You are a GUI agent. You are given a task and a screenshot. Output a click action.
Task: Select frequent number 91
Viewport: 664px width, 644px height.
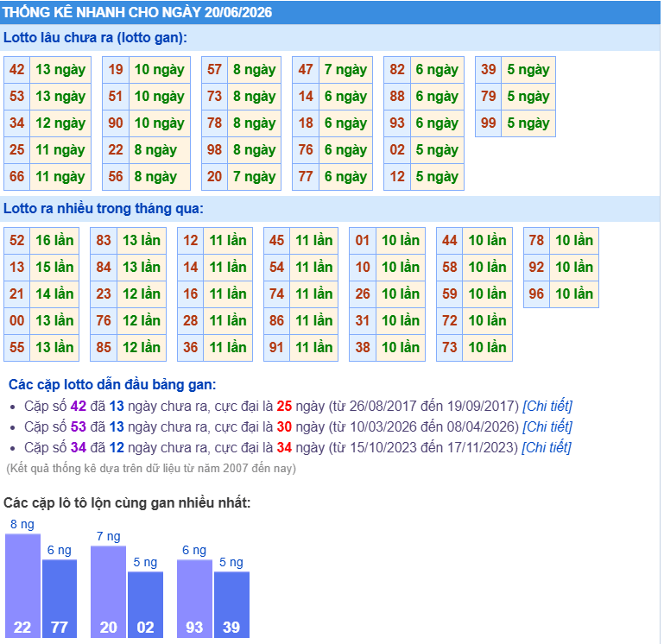(277, 348)
